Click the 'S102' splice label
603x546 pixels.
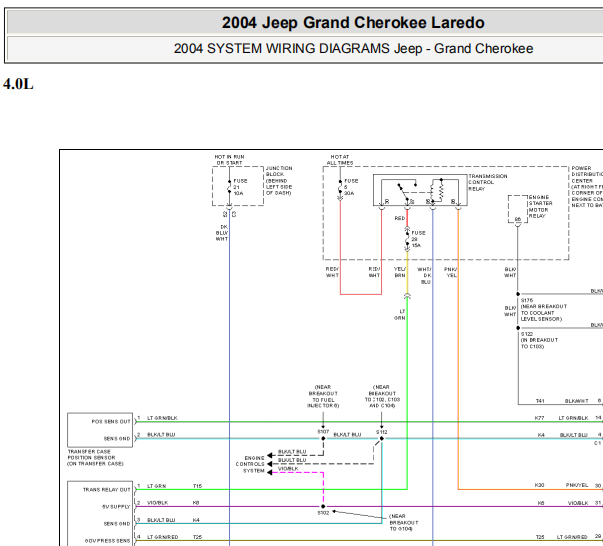tap(323, 513)
